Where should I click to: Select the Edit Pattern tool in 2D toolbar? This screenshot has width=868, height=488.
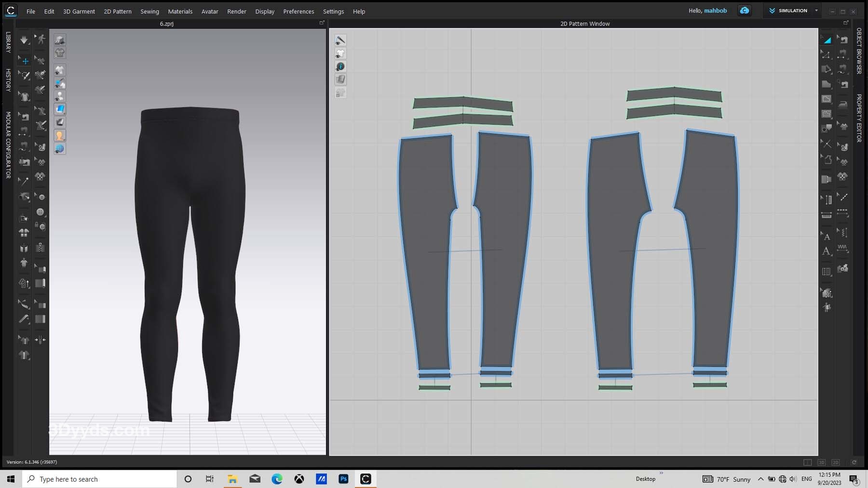pos(827,54)
